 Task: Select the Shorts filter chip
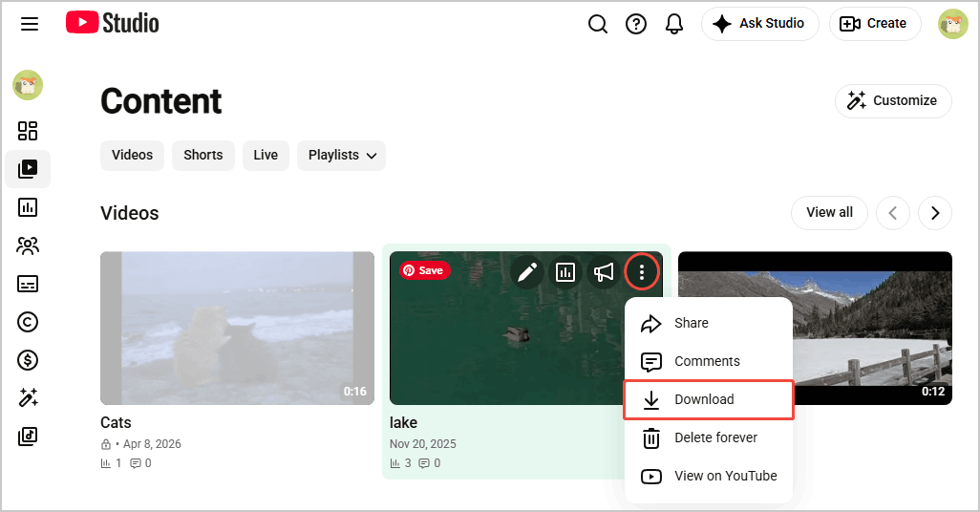203,155
